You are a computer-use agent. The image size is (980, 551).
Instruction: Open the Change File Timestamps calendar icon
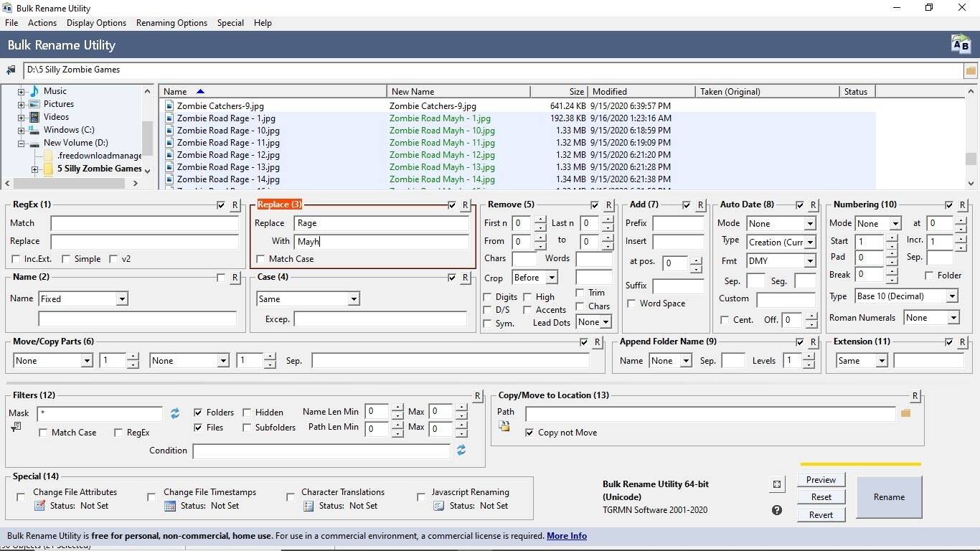click(x=170, y=506)
